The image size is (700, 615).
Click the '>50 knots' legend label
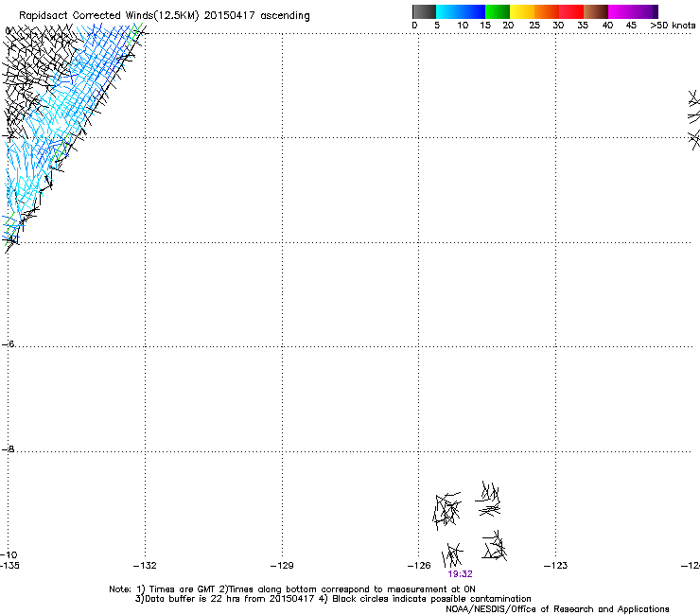(673, 26)
